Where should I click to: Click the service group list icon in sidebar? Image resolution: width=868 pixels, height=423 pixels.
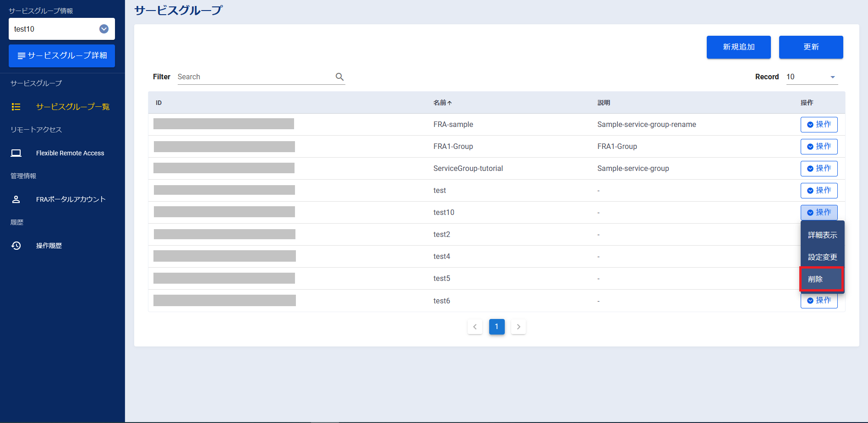coord(16,107)
